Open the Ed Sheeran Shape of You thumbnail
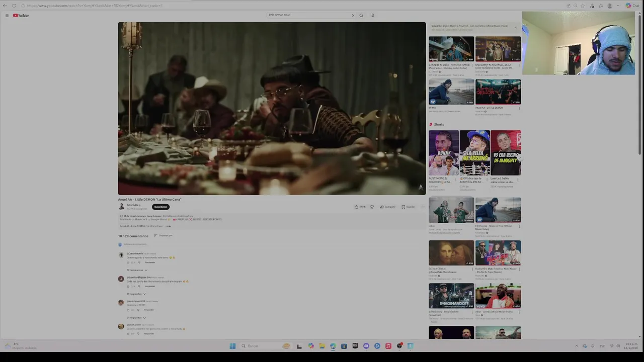The image size is (644, 362). (x=498, y=210)
